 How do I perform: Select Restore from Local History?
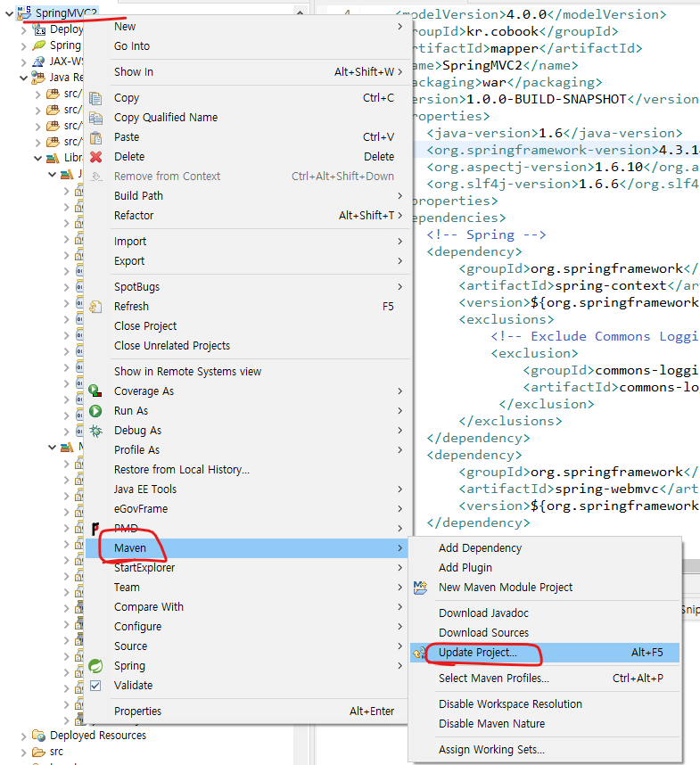[247, 469]
